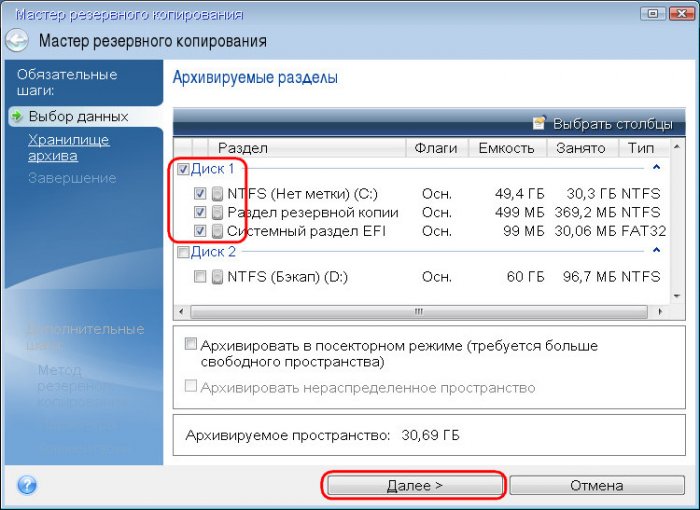Click the Далее button
The image size is (700, 510).
click(x=414, y=485)
